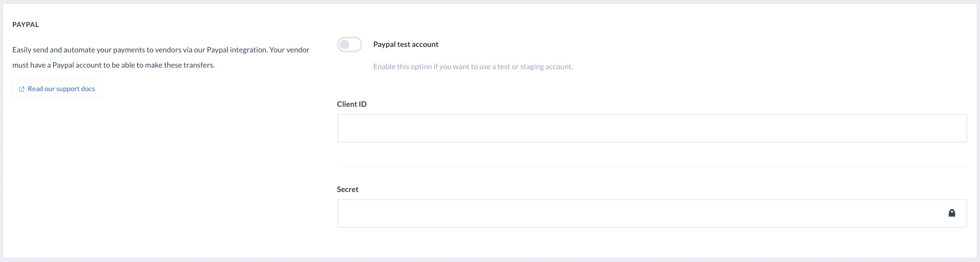Click the external-link icon beside support docs
The image size is (980, 262).
[21, 89]
